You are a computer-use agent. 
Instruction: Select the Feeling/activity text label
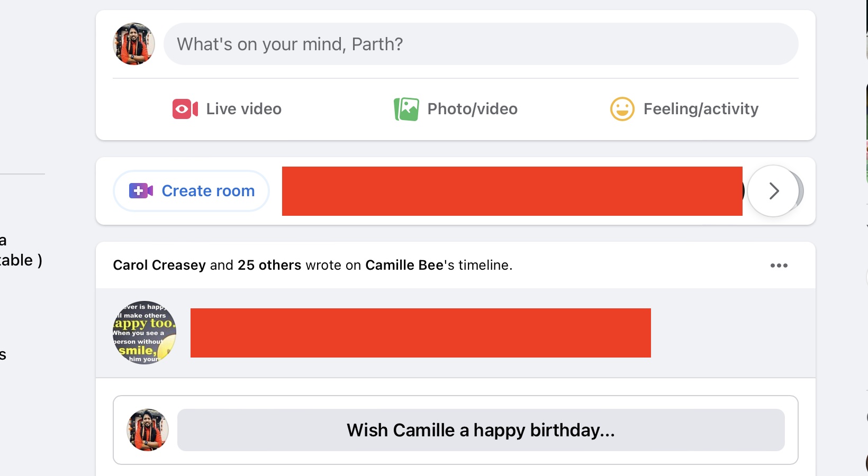coord(701,109)
